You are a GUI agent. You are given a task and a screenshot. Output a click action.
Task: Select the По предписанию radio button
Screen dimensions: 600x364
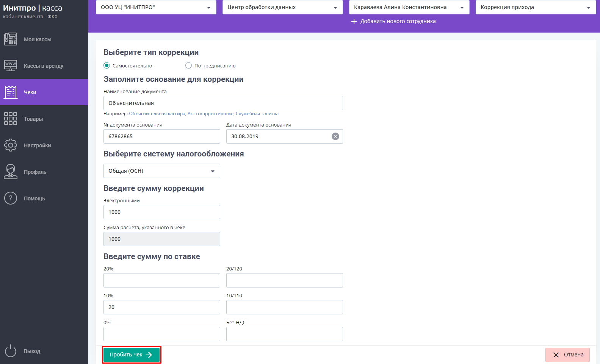[x=188, y=66]
